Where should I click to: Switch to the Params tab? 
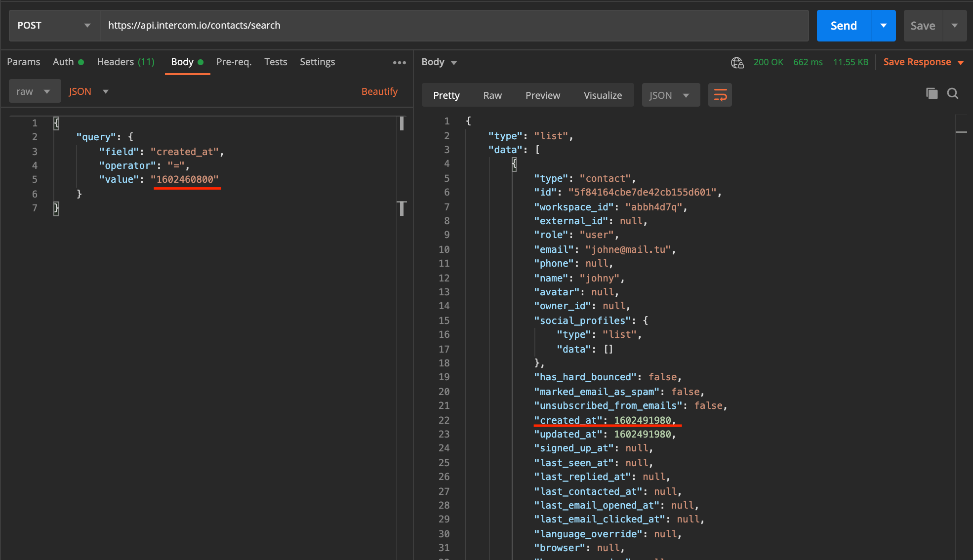(24, 62)
